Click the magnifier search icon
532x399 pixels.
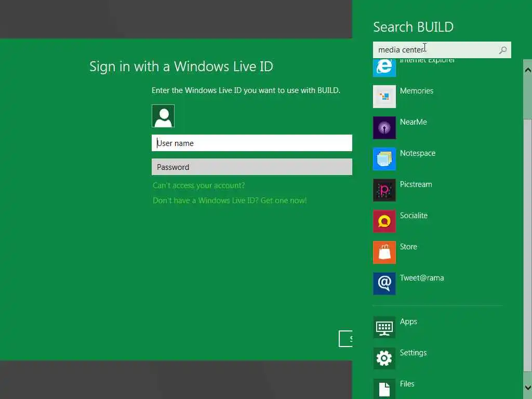503,50
